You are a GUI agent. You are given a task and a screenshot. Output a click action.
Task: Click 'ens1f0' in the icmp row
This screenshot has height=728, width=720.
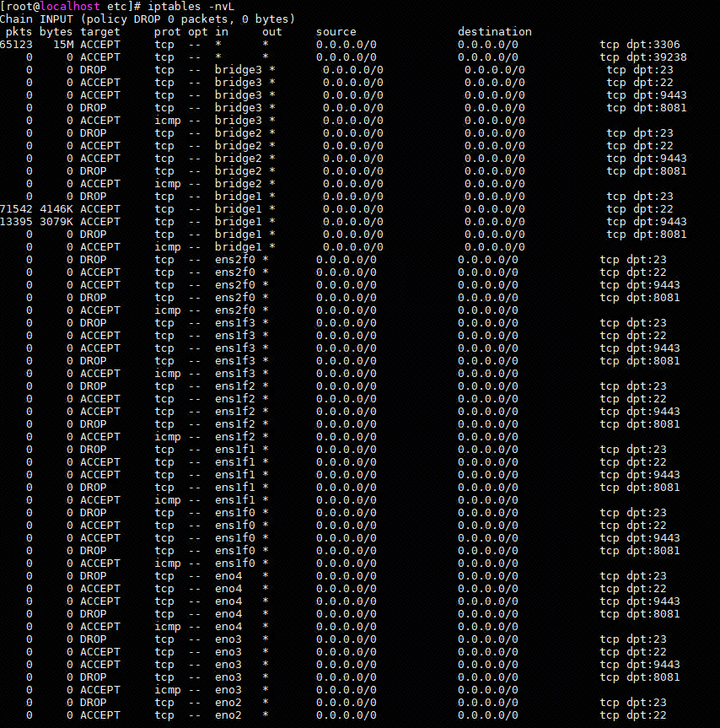click(x=234, y=564)
